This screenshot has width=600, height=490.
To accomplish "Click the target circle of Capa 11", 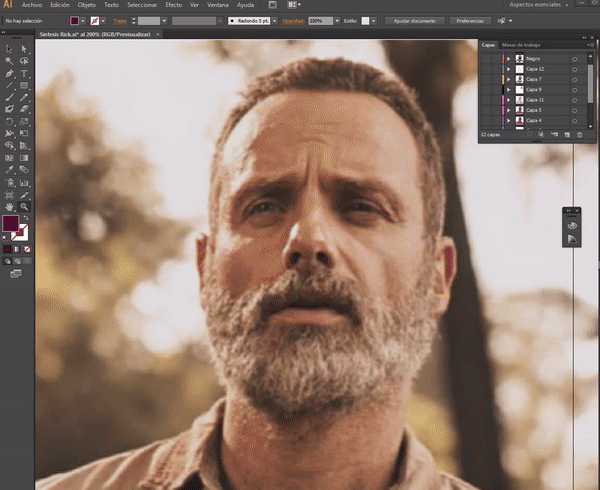I will point(574,100).
